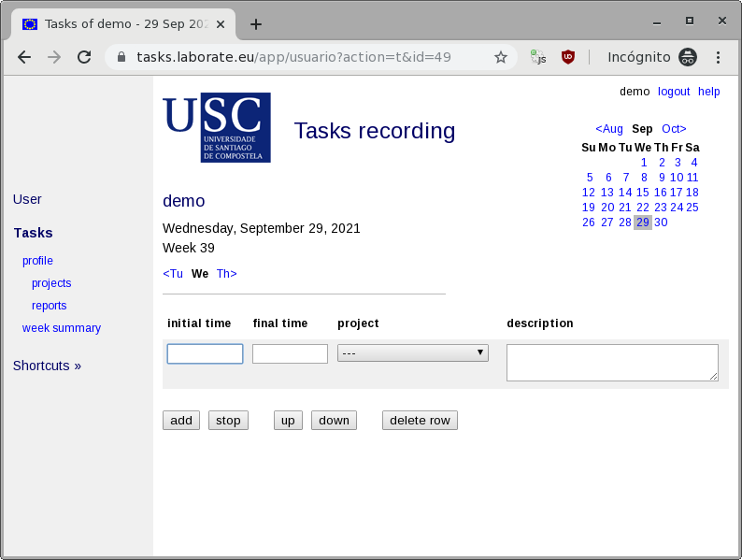Open the profile sidebar item
This screenshot has height=560, width=742.
tap(37, 261)
